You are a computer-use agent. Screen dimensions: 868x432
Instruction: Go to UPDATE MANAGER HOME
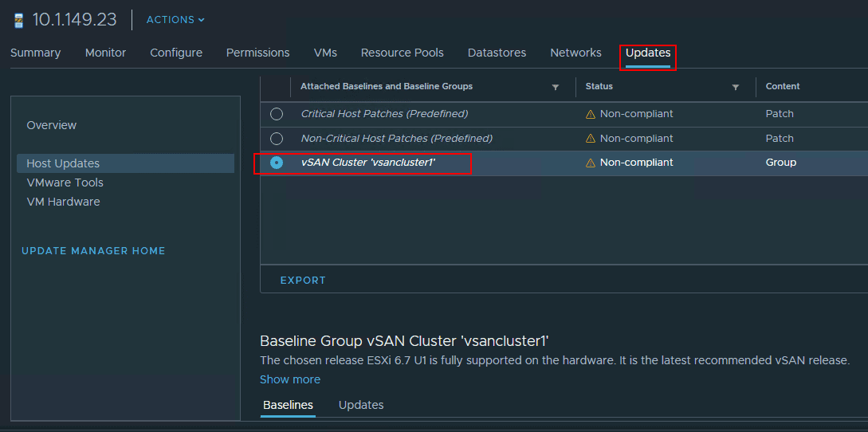(93, 251)
